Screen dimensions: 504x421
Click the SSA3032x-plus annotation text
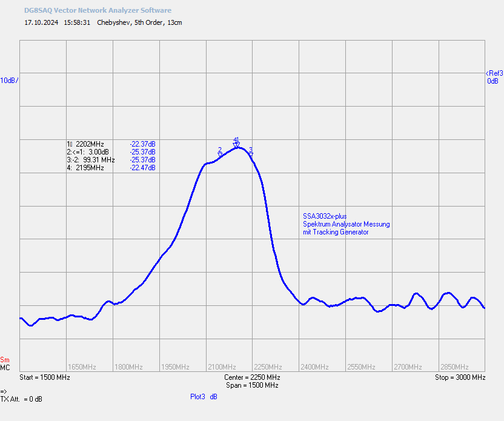pyautogui.click(x=325, y=216)
